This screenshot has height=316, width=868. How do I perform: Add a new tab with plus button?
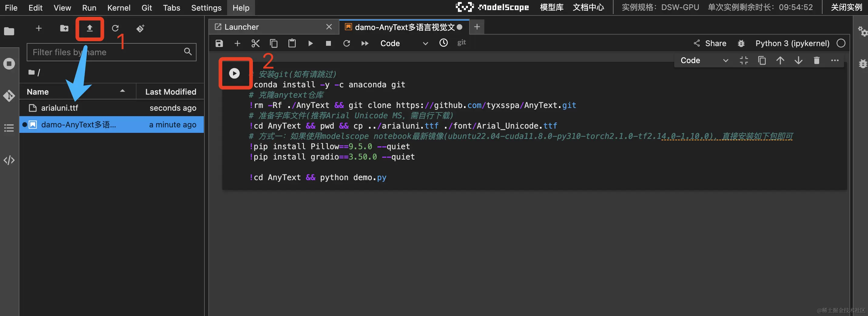pos(477,27)
